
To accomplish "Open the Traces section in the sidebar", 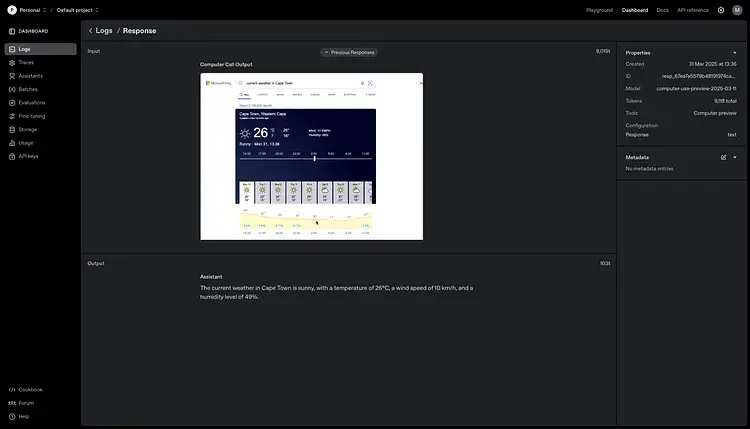I will 26,62.
